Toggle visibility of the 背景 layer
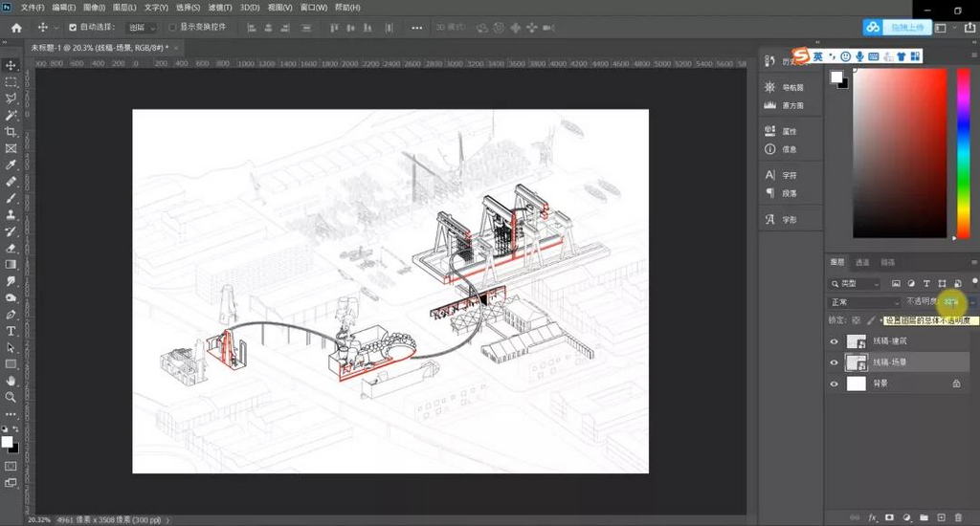The height and width of the screenshot is (526, 980). click(834, 384)
